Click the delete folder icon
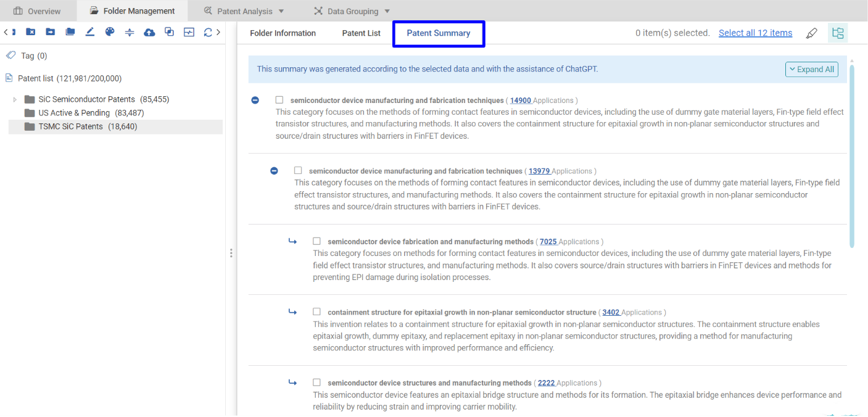868x417 pixels. coord(30,32)
